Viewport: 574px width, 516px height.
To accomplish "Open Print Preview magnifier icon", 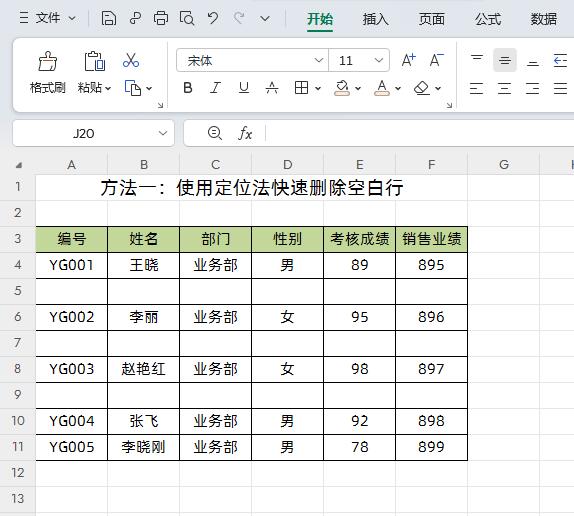I will point(187,18).
